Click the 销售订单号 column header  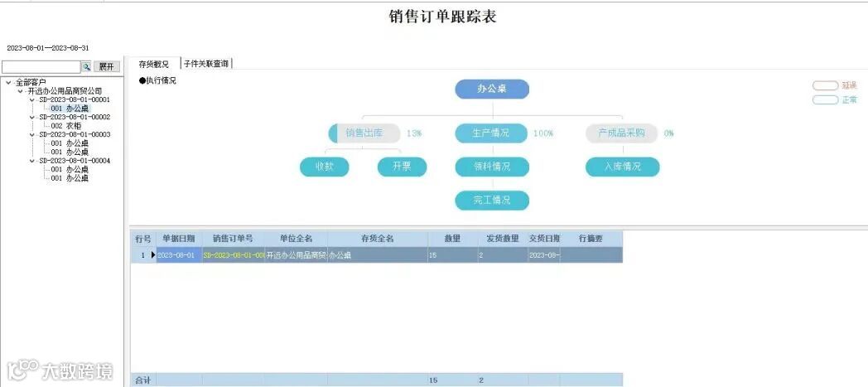point(233,239)
